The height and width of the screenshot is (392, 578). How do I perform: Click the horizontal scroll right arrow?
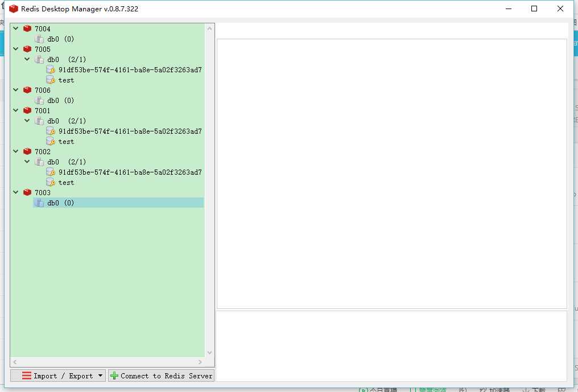tap(200, 362)
